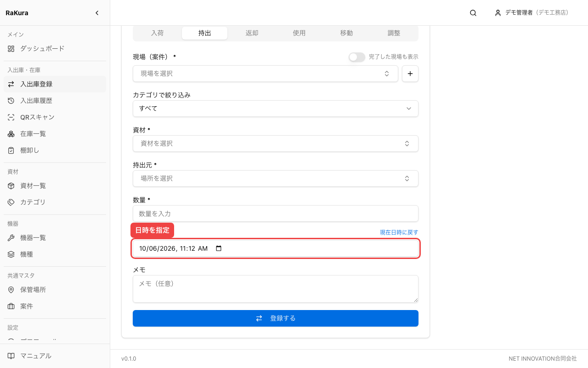Click the date and time input field
The width and height of the screenshot is (588, 368).
coord(276,248)
